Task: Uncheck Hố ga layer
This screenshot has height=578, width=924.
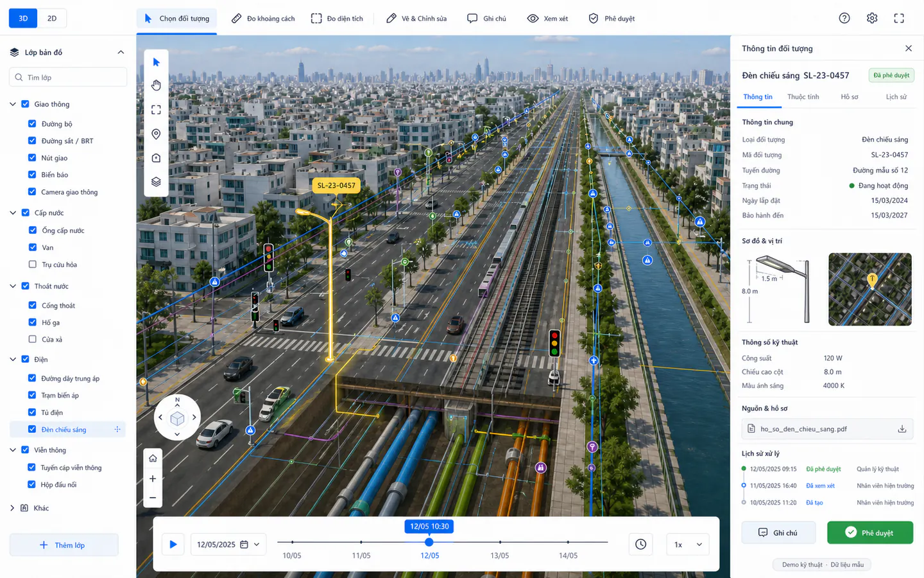Action: (x=32, y=322)
